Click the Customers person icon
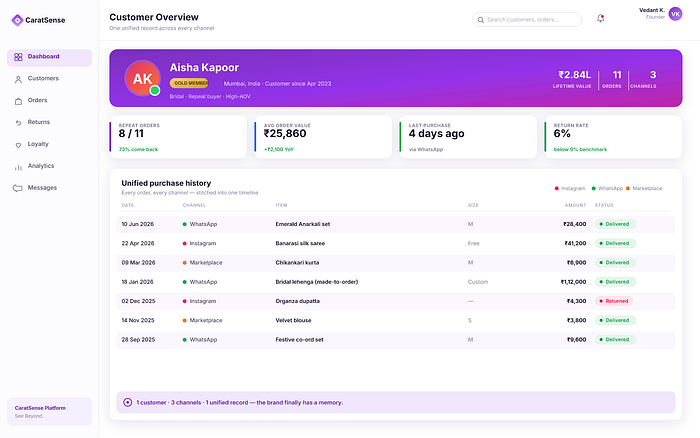The image size is (700, 438). (18, 79)
